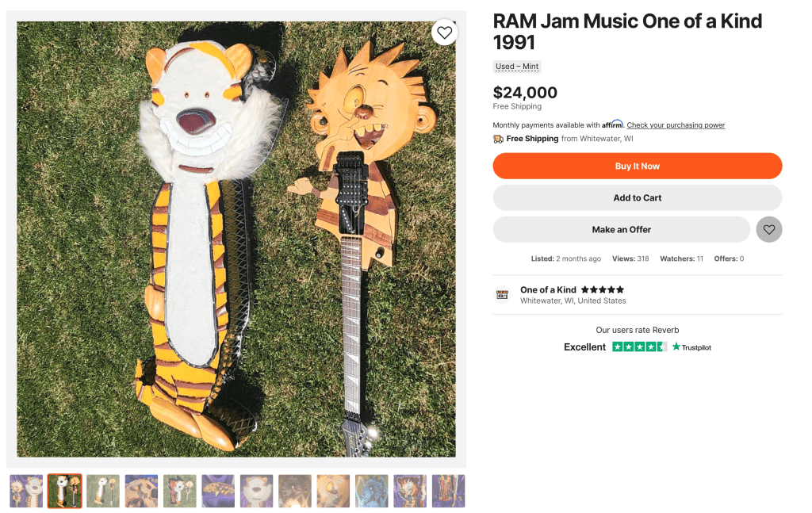This screenshot has width=812, height=513.
Task: Click the One of a Kind shop avatar icon
Action: [502, 295]
